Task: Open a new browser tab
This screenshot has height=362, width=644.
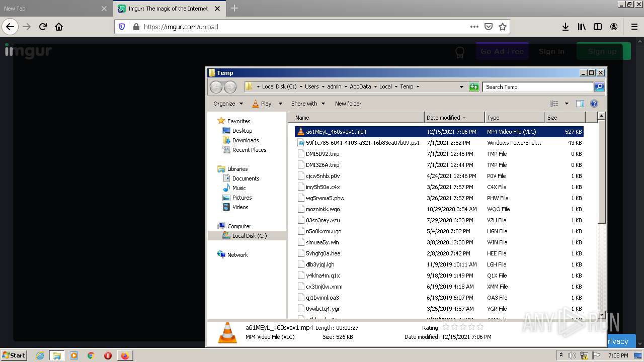Action: (x=234, y=8)
